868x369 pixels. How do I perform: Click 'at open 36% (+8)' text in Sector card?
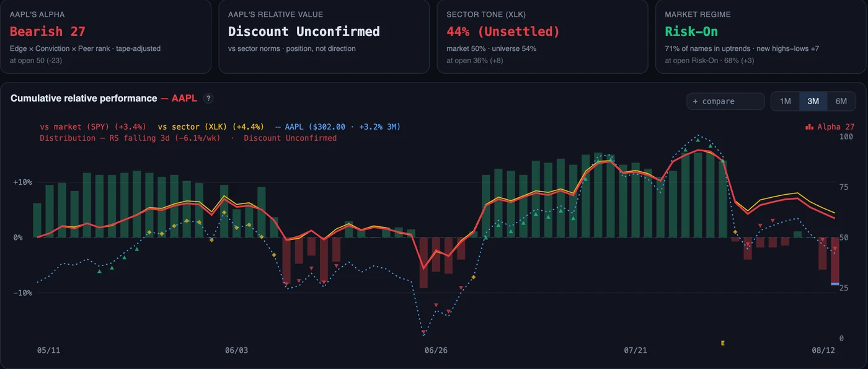pyautogui.click(x=475, y=60)
